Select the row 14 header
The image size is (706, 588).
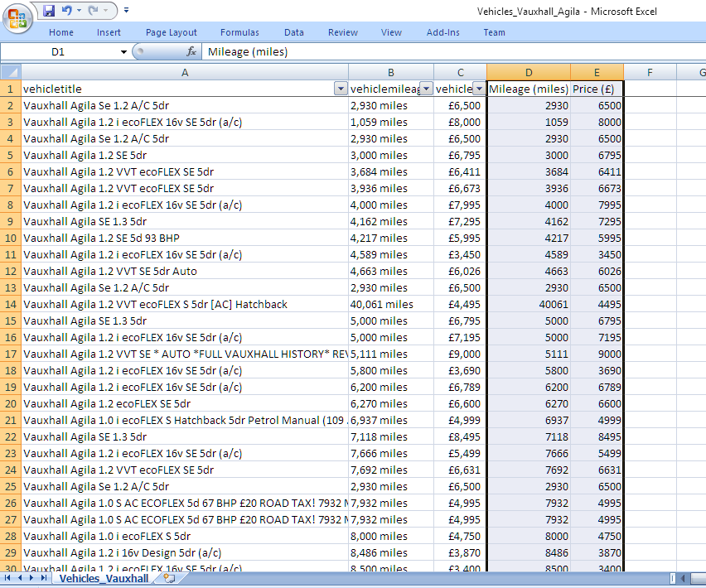coord(10,304)
